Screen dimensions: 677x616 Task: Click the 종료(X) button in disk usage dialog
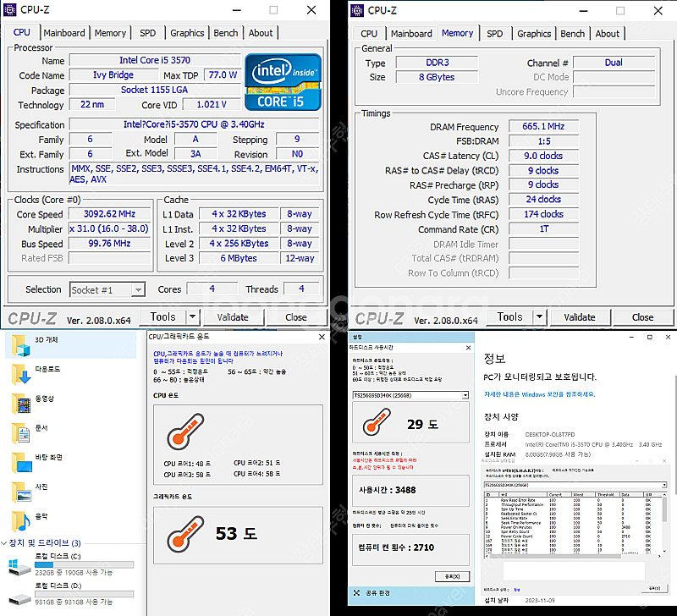pyautogui.click(x=452, y=576)
